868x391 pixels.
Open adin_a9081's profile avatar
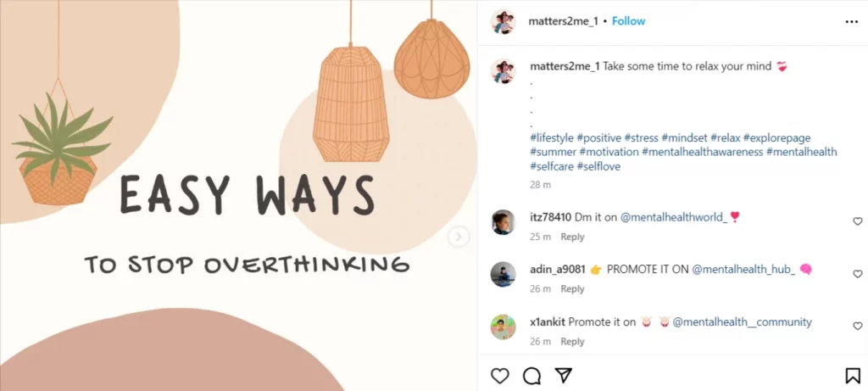pyautogui.click(x=504, y=274)
